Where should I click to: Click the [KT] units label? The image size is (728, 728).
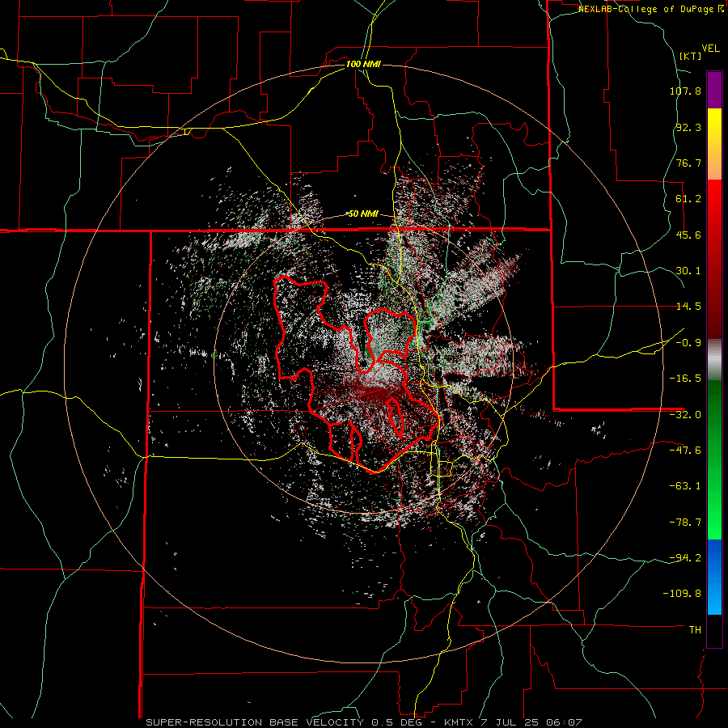[x=691, y=56]
